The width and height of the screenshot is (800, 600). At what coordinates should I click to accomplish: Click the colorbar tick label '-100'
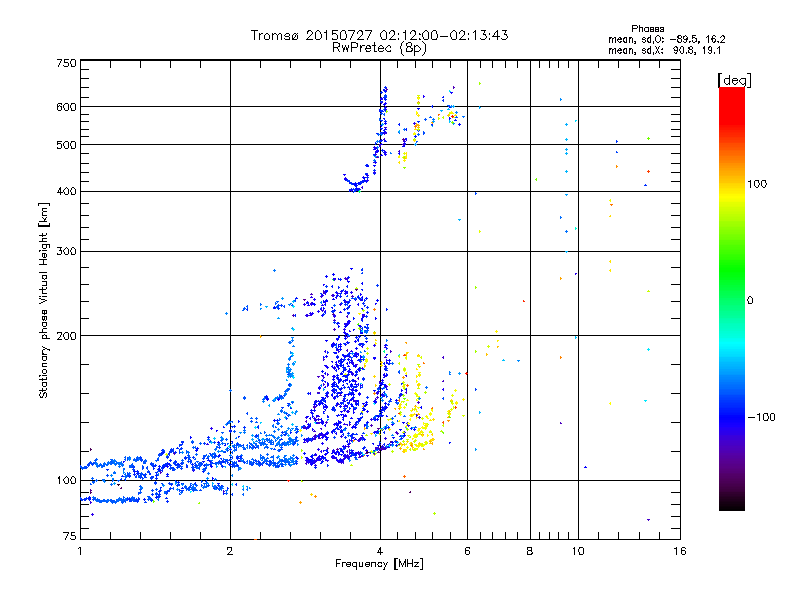coord(761,417)
